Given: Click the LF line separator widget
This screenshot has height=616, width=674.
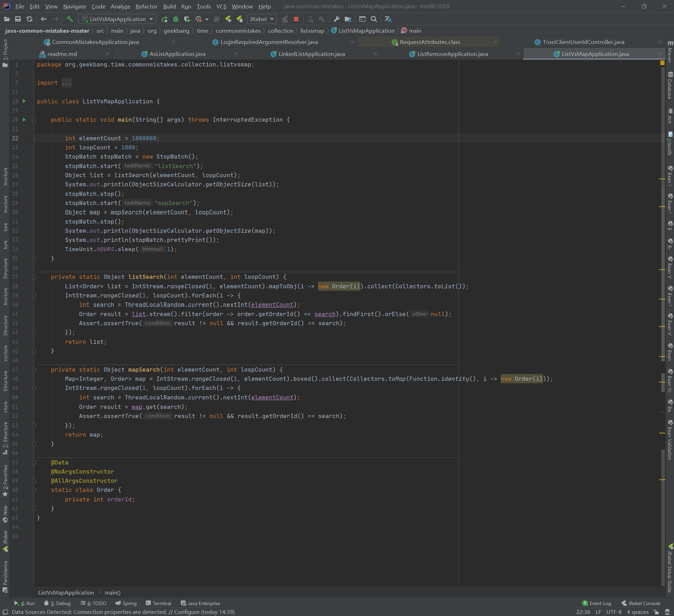Looking at the screenshot, I should [x=598, y=612].
